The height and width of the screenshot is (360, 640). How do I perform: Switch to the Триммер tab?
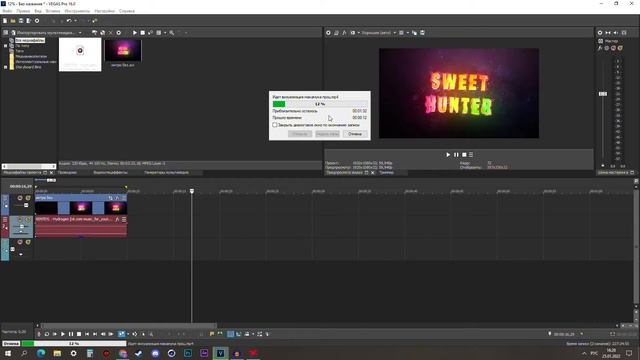tap(386, 173)
